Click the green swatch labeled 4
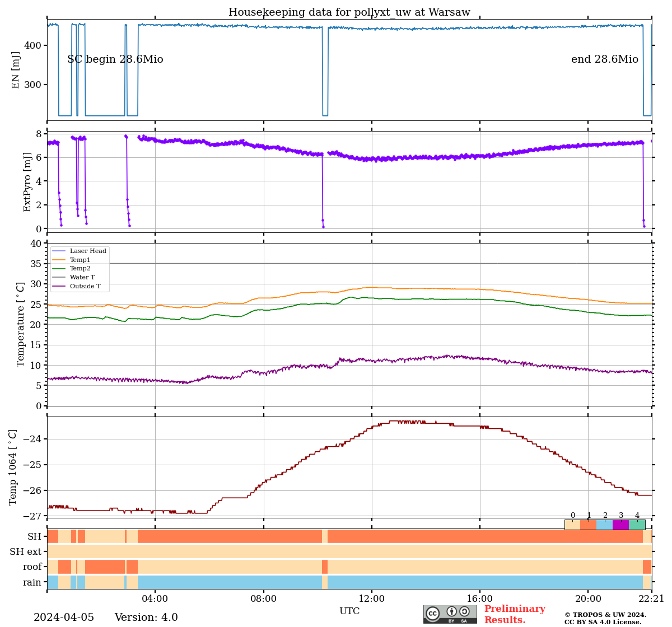The image size is (672, 627). coord(637,525)
